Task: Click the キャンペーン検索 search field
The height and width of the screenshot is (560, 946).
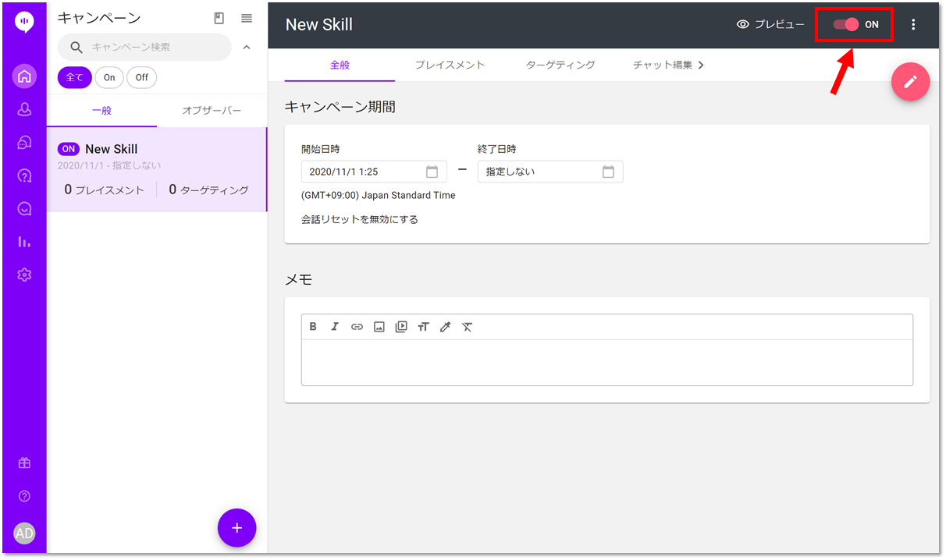Action: pos(144,48)
